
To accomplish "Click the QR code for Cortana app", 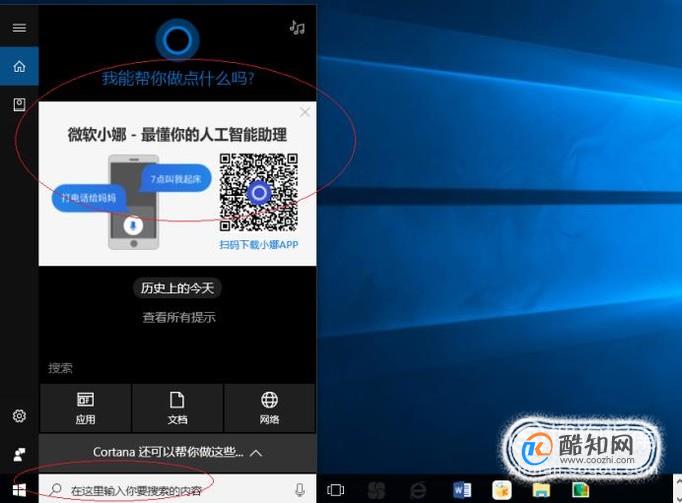I will coord(258,192).
